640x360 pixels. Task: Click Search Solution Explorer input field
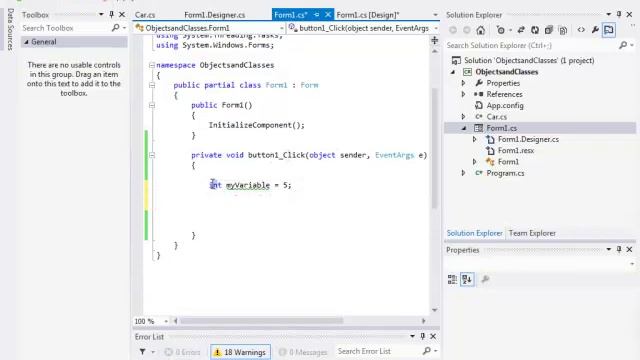tap(531, 45)
